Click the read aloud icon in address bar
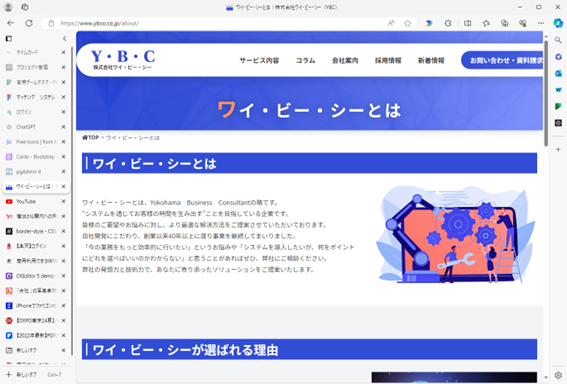567x384 pixels. coord(391,23)
